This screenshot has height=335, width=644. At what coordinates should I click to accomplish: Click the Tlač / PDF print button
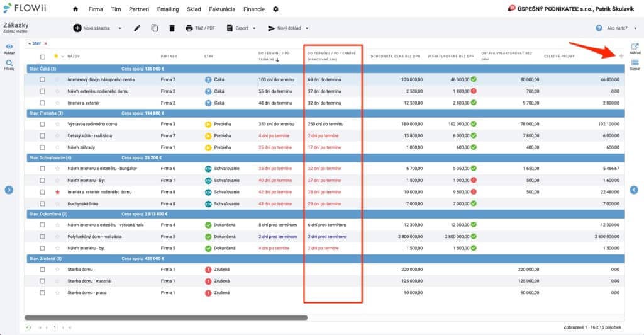tap(200, 28)
